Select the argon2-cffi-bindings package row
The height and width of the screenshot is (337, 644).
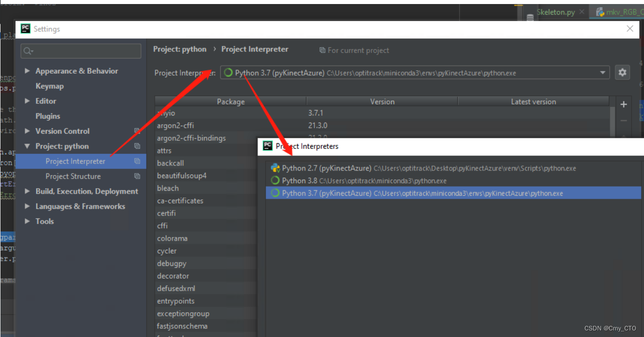pyautogui.click(x=206, y=138)
